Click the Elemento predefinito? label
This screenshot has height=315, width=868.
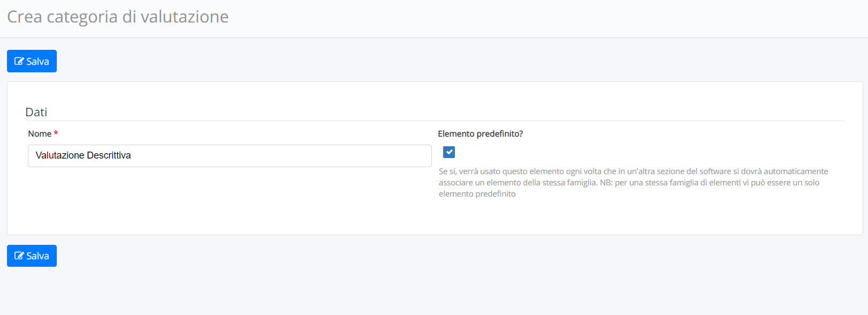(x=480, y=134)
